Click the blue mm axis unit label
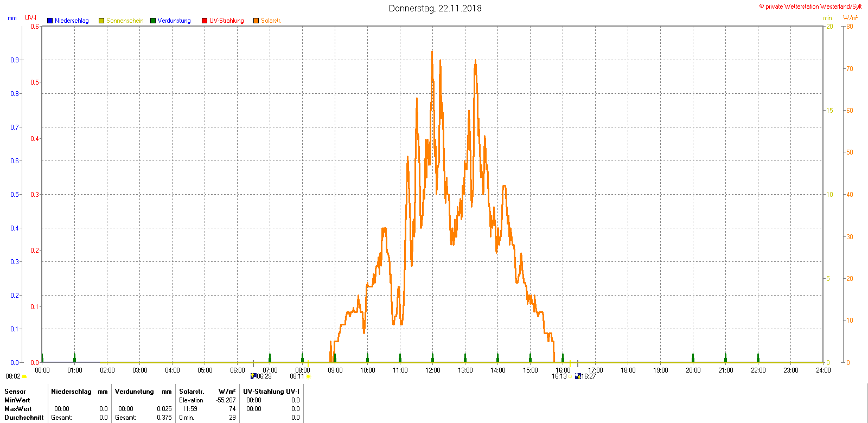This screenshot has width=868, height=423. pos(12,18)
